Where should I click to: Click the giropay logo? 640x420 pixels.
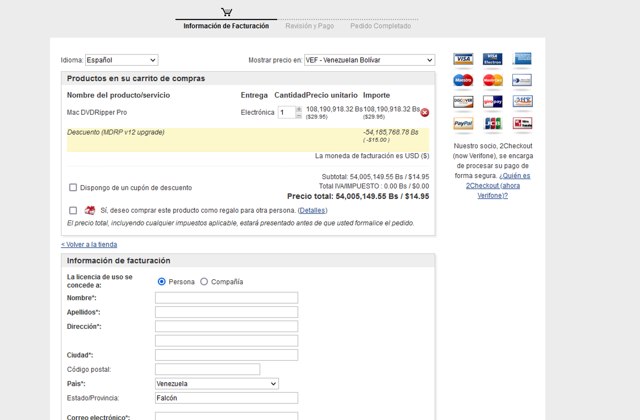click(x=493, y=101)
